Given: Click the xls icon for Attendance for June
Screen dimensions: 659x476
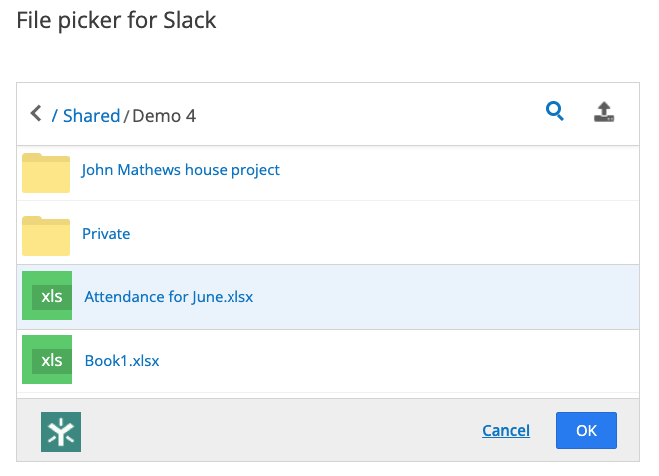Looking at the screenshot, I should (x=47, y=295).
